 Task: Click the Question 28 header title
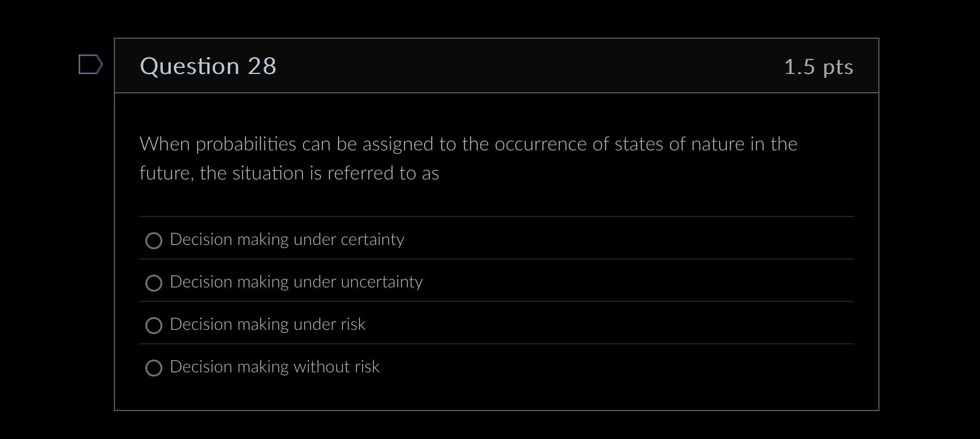208,66
